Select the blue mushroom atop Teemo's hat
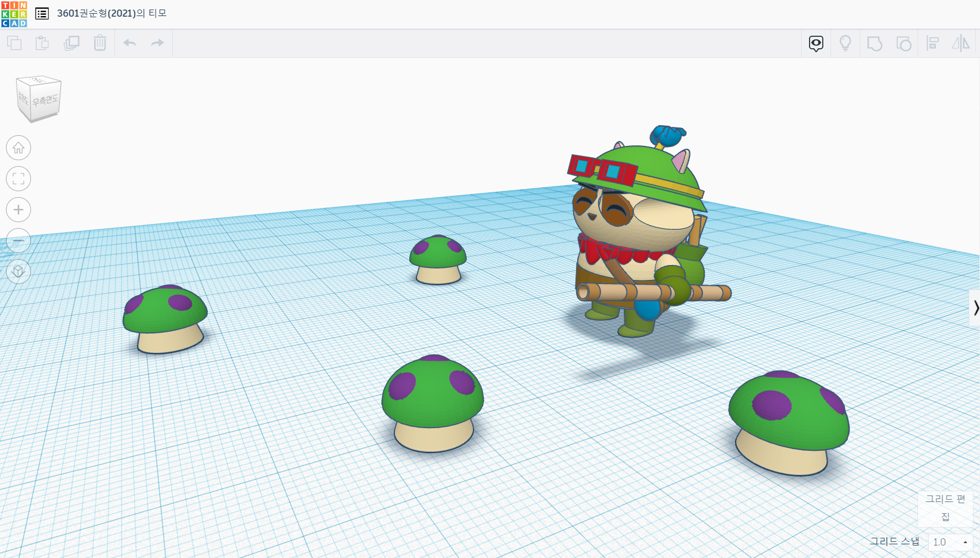Image resolution: width=980 pixels, height=558 pixels. coord(667,136)
